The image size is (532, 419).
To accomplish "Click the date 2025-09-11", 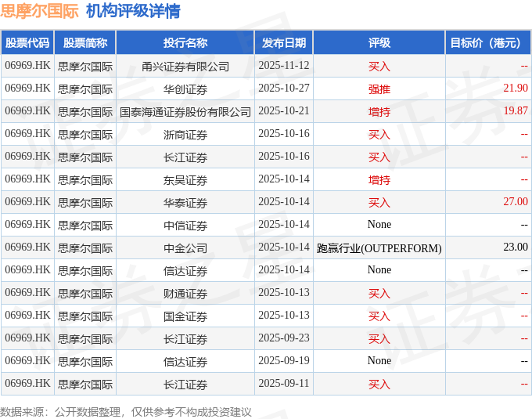I will 284,383.
